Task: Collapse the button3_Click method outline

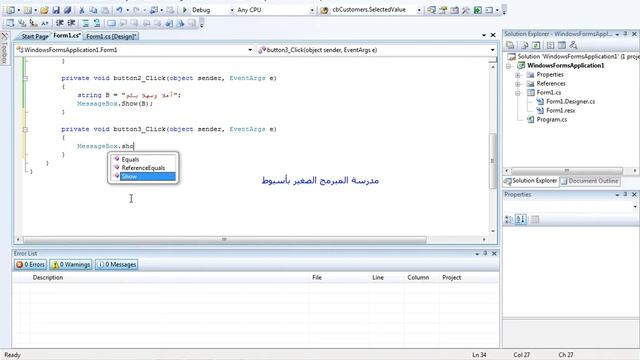Action: coord(25,129)
